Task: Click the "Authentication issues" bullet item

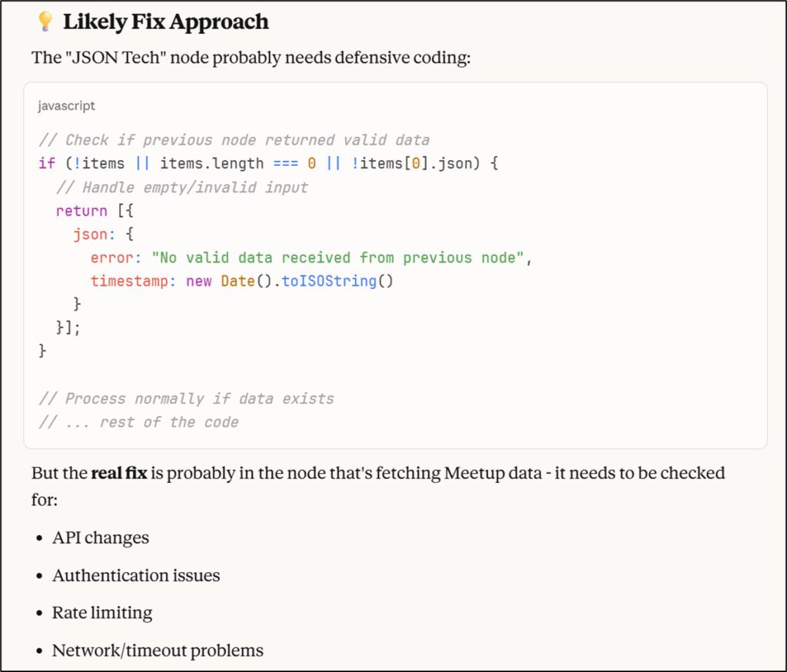Action: pyautogui.click(x=136, y=575)
